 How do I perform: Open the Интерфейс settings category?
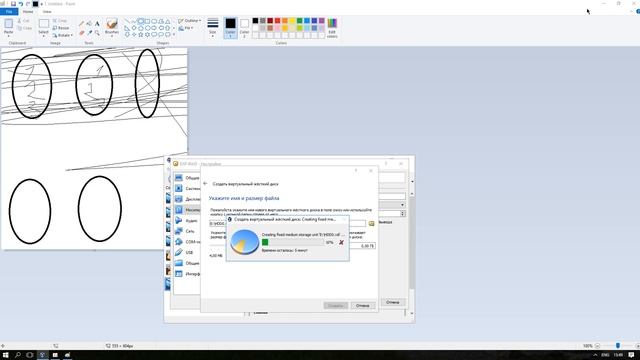(187, 274)
